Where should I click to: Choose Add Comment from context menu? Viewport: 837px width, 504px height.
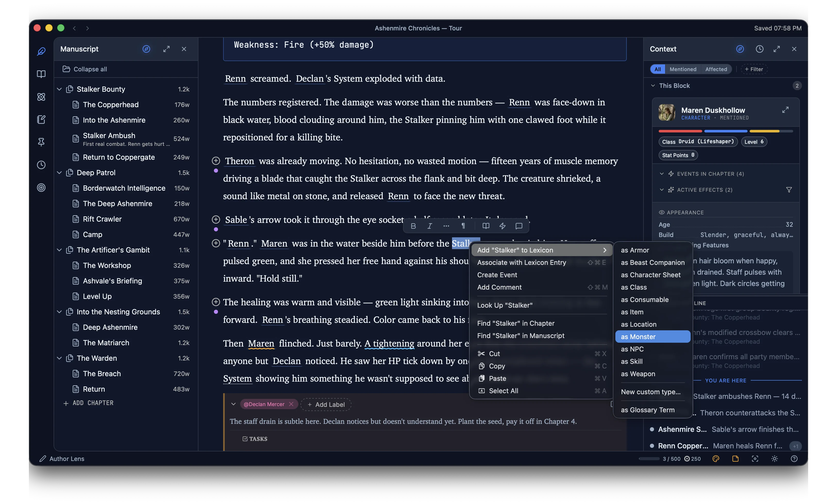tap(542, 287)
